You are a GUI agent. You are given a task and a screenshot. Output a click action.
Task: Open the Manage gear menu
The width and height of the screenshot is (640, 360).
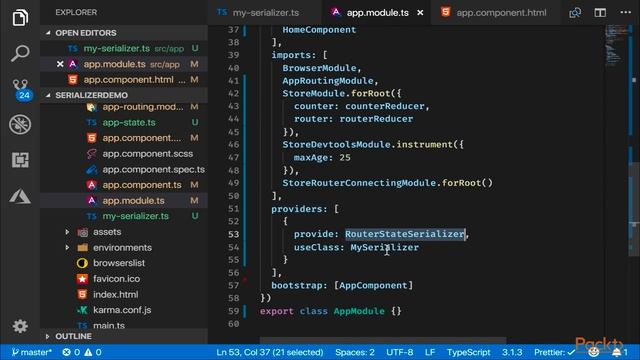point(20,326)
